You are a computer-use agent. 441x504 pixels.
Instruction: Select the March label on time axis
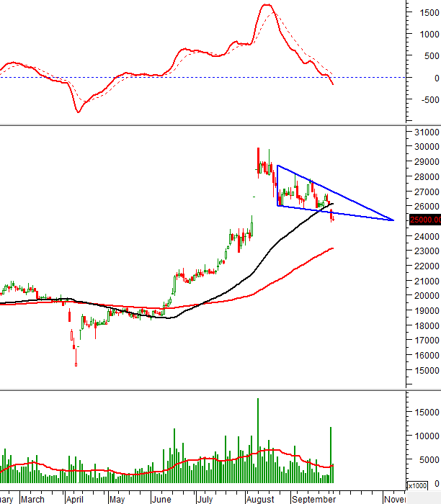tap(32, 498)
